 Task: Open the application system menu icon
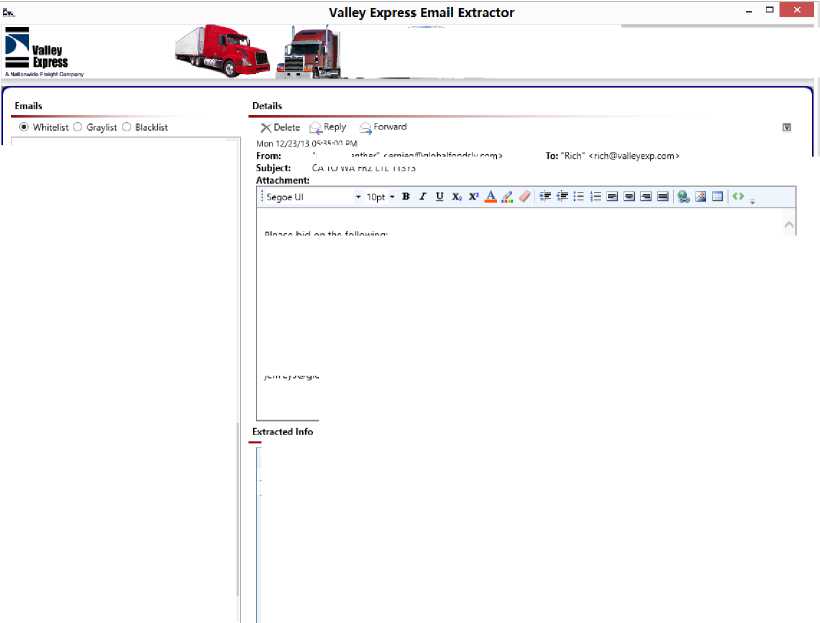click(x=8, y=13)
